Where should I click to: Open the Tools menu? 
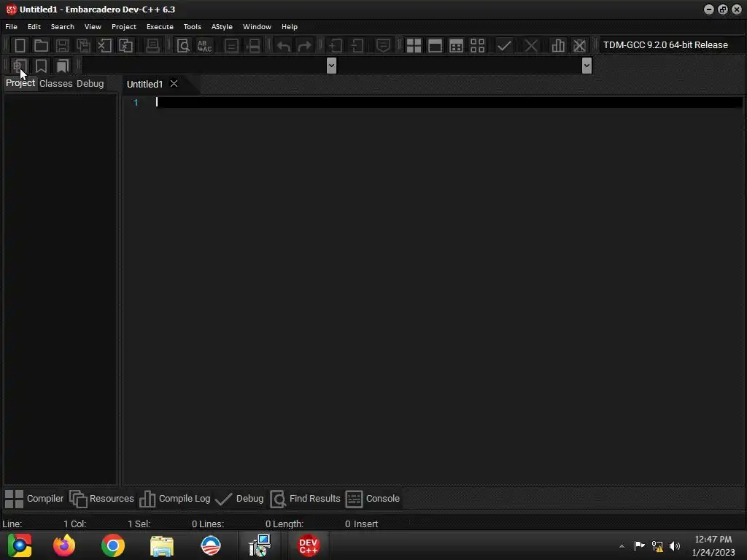pyautogui.click(x=192, y=27)
